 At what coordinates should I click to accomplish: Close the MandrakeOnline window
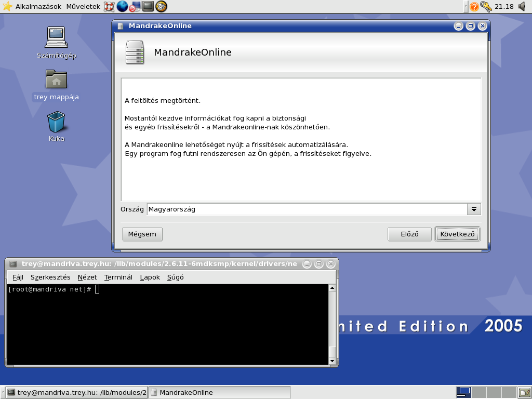coord(483,26)
